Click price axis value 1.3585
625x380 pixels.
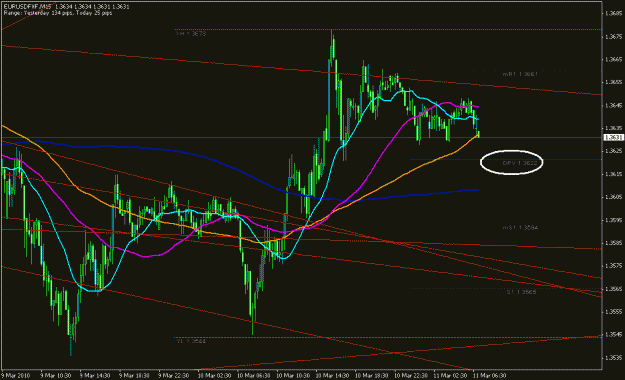tap(613, 243)
